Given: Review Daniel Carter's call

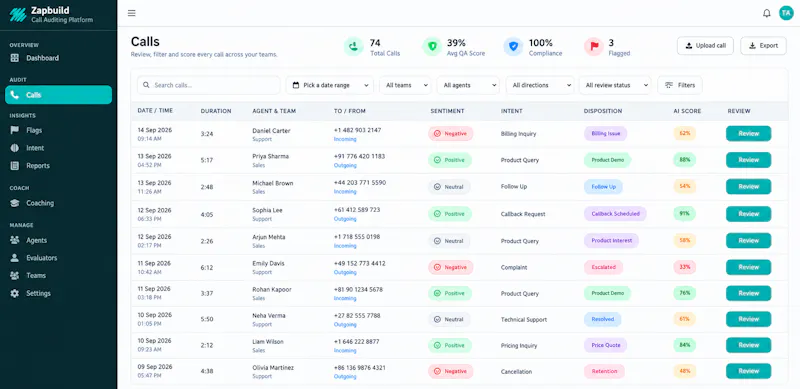Looking at the screenshot, I should [748, 133].
